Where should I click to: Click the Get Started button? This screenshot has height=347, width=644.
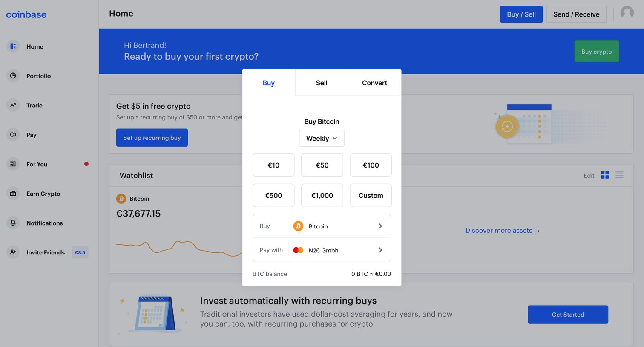pos(568,314)
